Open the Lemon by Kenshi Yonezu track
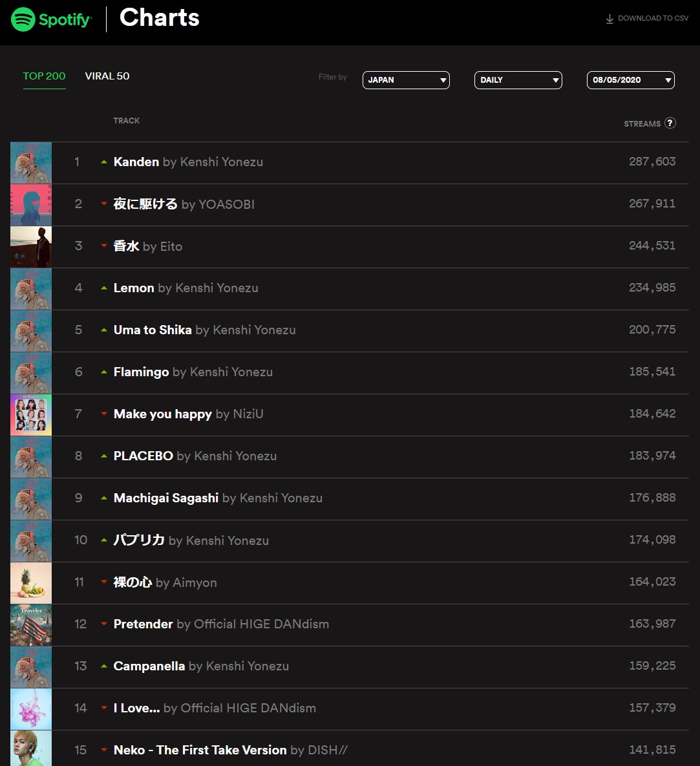Image resolution: width=700 pixels, height=766 pixels. tap(186, 288)
